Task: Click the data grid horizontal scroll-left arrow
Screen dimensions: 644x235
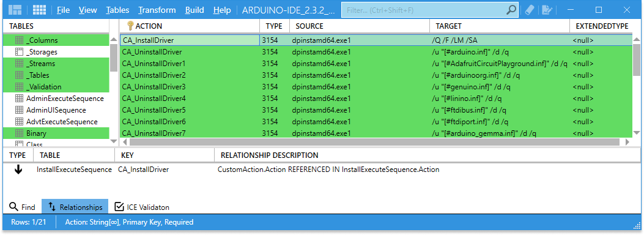Action: click(125, 142)
